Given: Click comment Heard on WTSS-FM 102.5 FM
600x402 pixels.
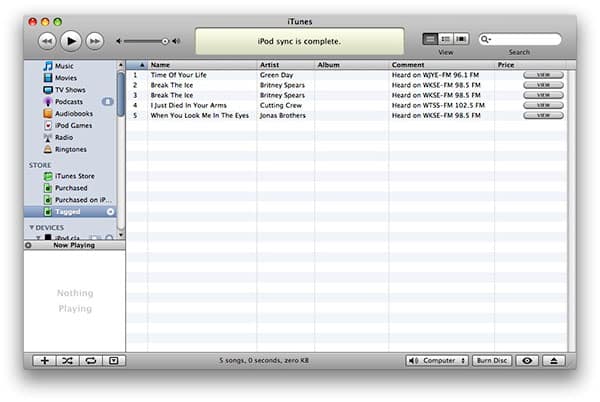Looking at the screenshot, I should click(x=438, y=105).
